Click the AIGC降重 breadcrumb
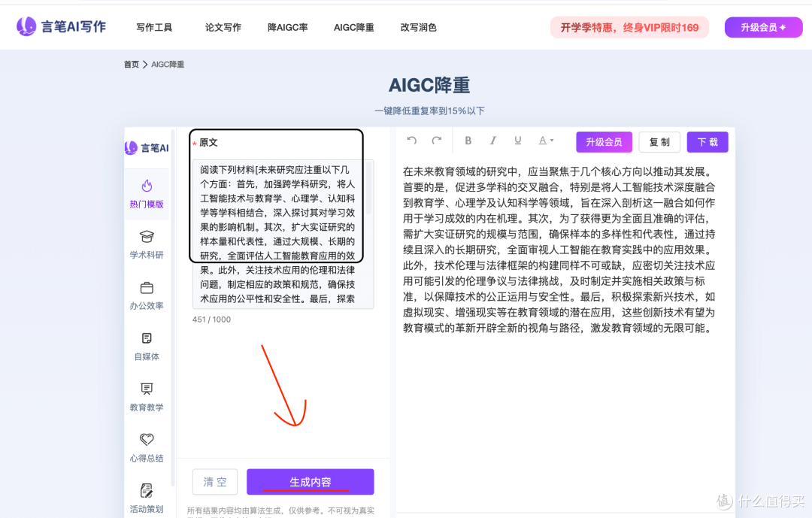Screen dimensions: 812x518 [167, 64]
